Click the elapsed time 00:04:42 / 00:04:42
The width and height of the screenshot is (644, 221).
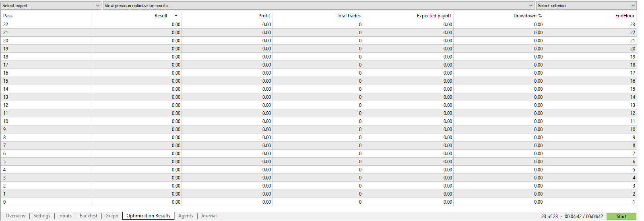coord(584,217)
